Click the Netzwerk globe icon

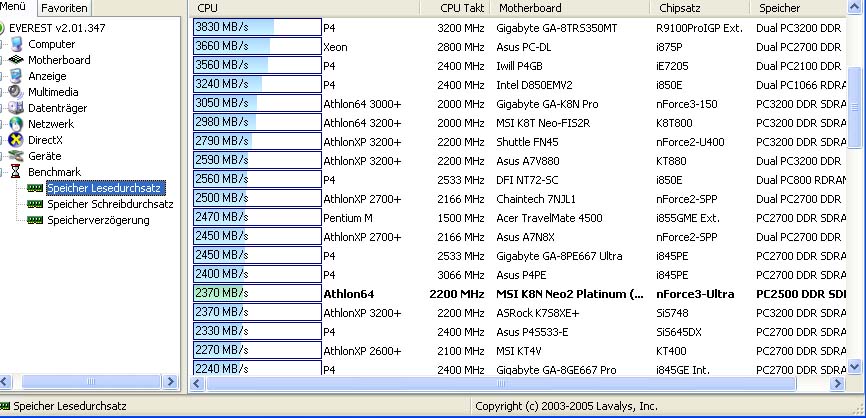[x=16, y=124]
